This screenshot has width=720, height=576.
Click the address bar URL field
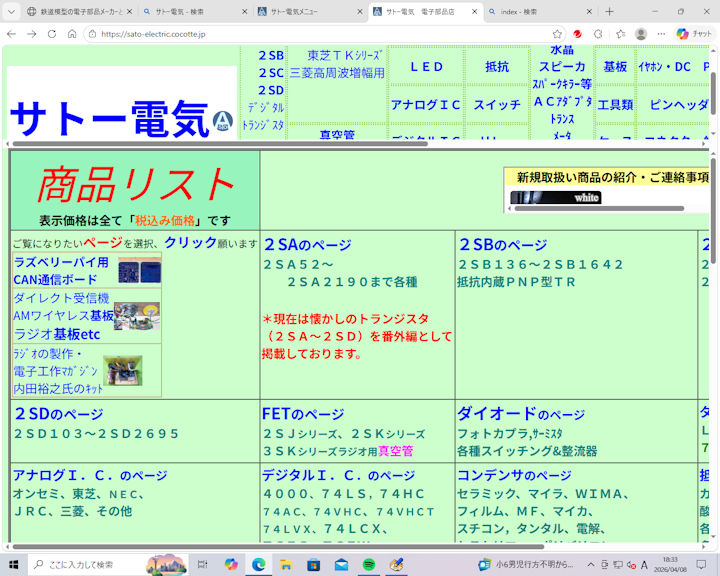[321, 34]
